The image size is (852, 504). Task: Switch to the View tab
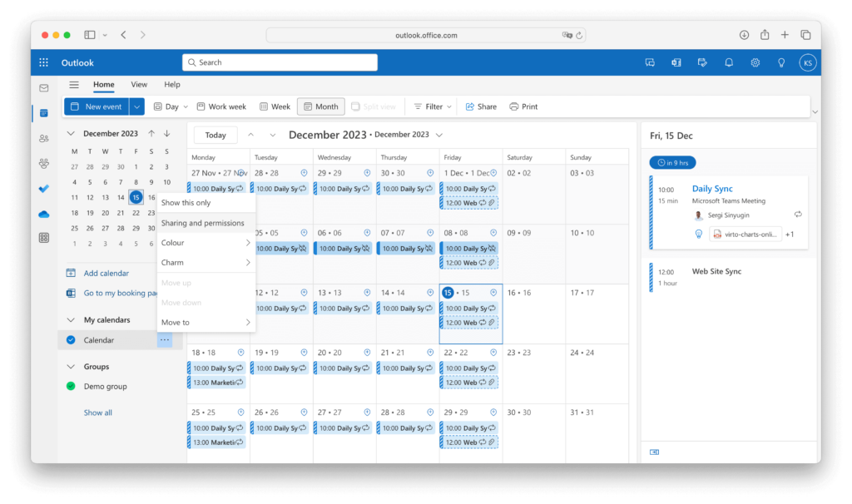click(139, 85)
